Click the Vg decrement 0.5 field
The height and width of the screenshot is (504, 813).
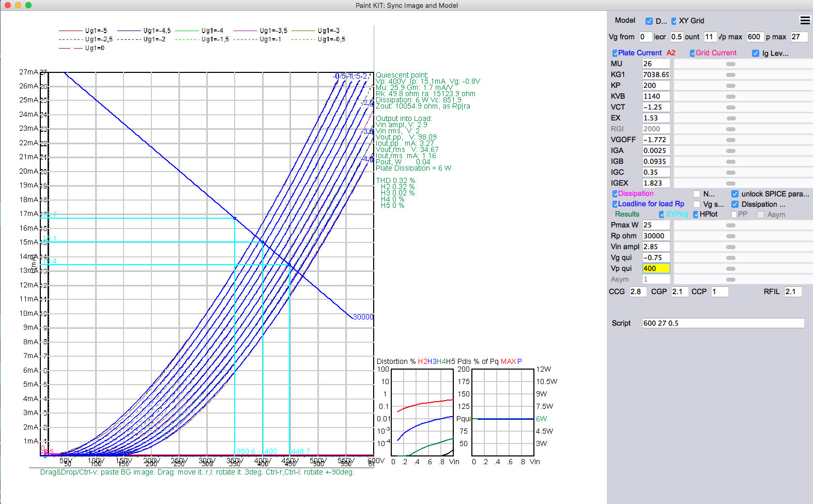tap(677, 37)
